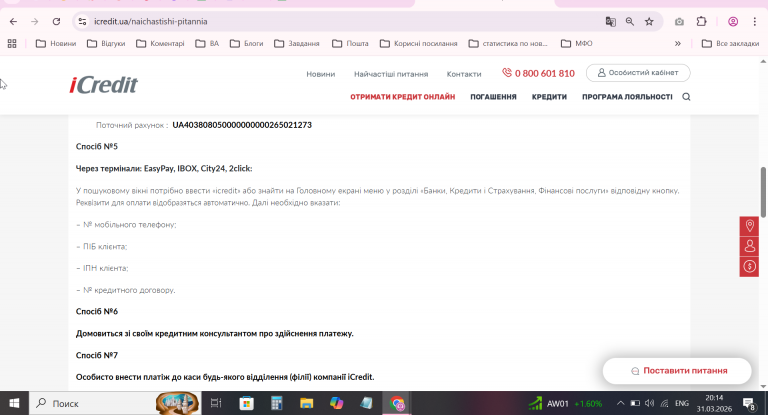
Task: Click the Особистий кабінет button
Action: [x=638, y=73]
